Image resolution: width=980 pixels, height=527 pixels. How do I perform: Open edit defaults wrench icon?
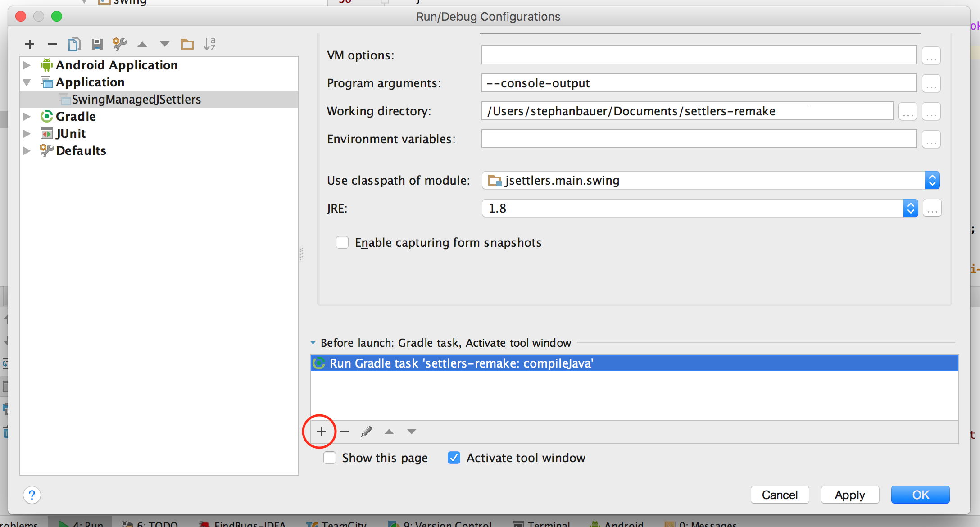(x=119, y=44)
